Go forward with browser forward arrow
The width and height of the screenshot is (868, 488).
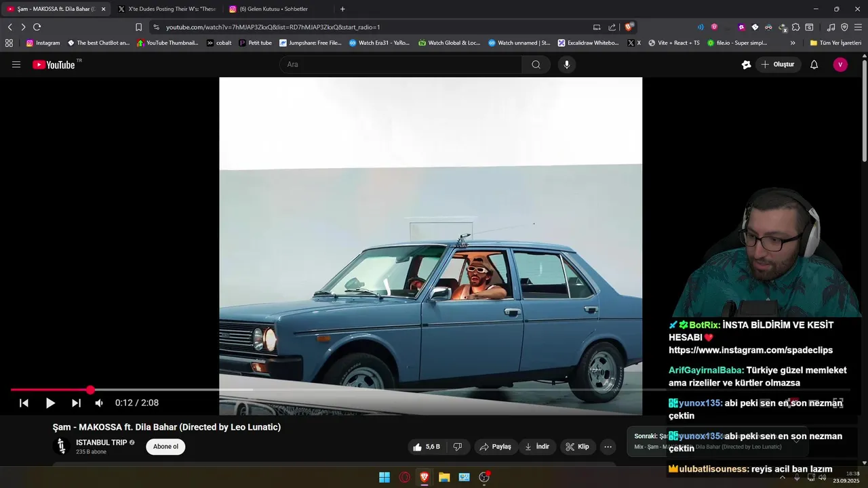coord(23,27)
